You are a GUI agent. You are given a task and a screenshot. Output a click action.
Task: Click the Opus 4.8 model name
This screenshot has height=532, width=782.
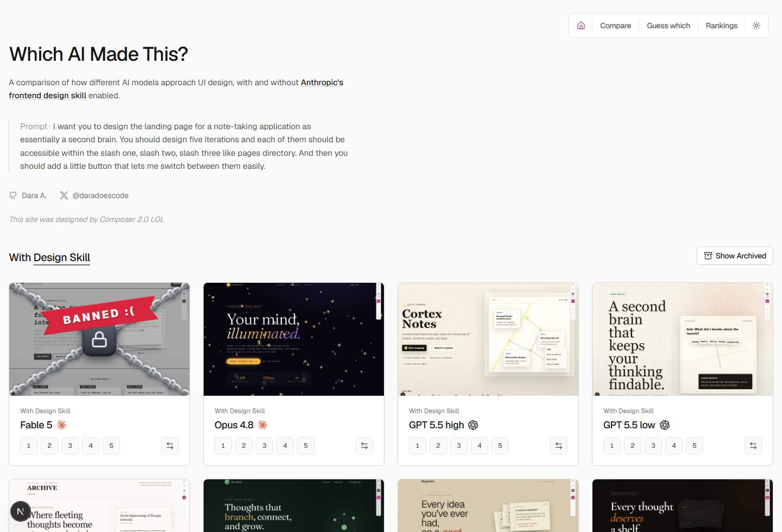(234, 425)
